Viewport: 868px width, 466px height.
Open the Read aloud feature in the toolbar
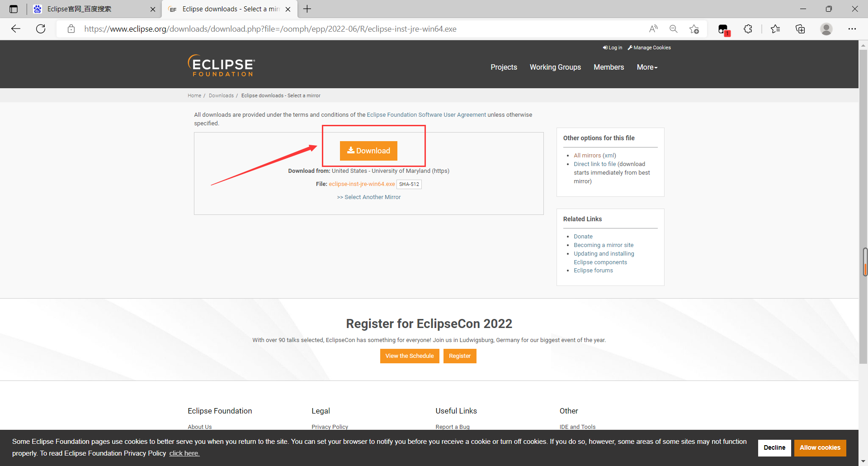point(653,29)
